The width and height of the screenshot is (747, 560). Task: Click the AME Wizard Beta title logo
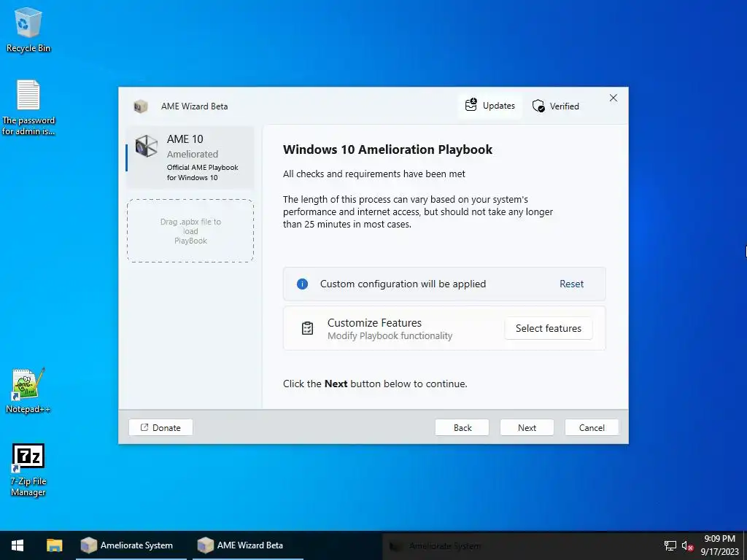point(141,106)
